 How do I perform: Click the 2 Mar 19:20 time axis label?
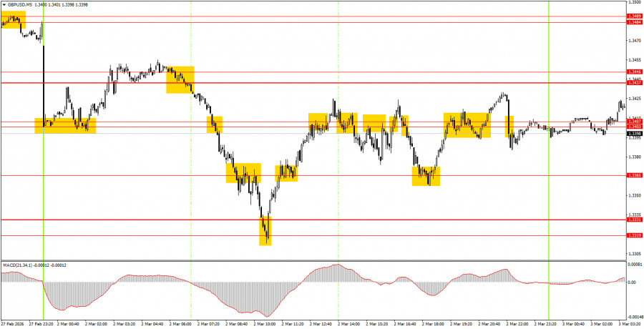pos(462,324)
